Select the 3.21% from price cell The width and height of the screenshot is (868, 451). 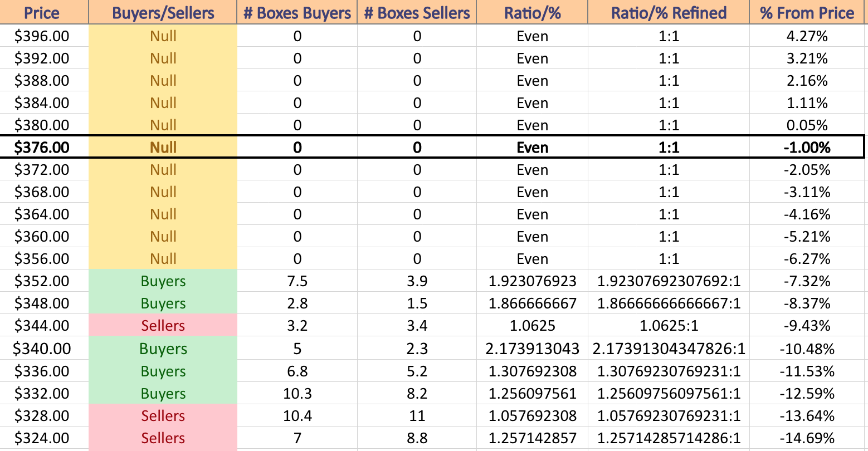[807, 58]
